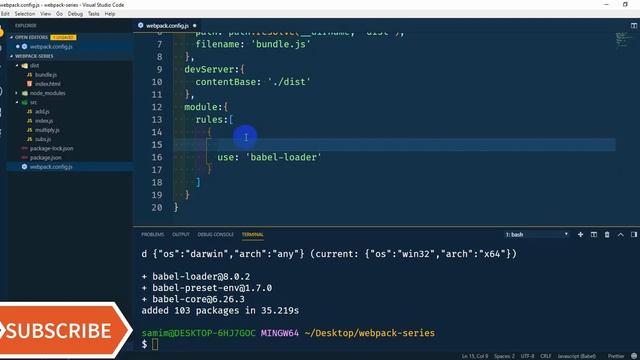Select webpack.config.js at the explorer tree bottom

click(51, 167)
